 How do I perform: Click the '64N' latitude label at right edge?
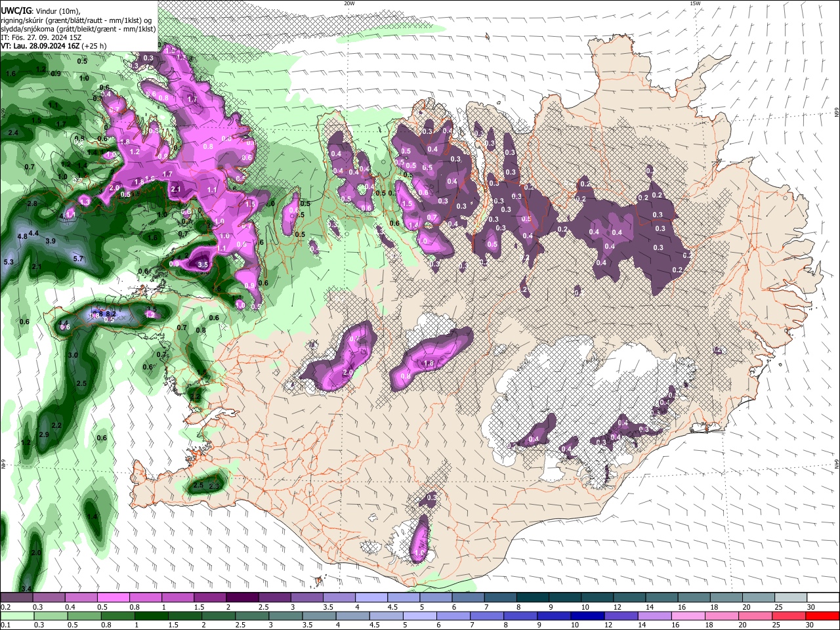click(837, 464)
